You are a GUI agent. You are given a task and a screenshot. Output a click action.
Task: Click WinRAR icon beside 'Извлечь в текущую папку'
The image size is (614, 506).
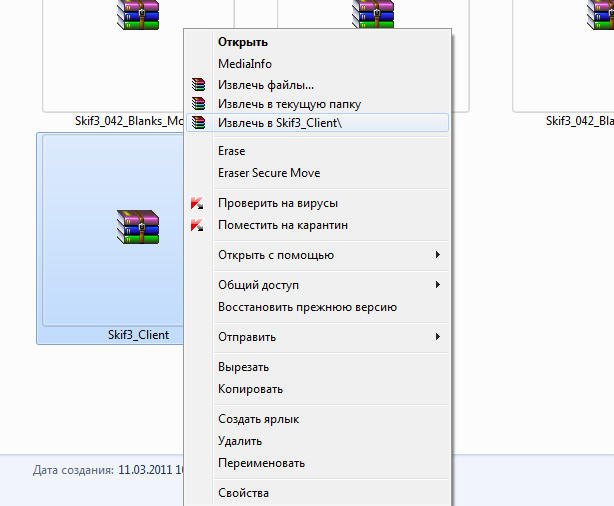coord(199,104)
